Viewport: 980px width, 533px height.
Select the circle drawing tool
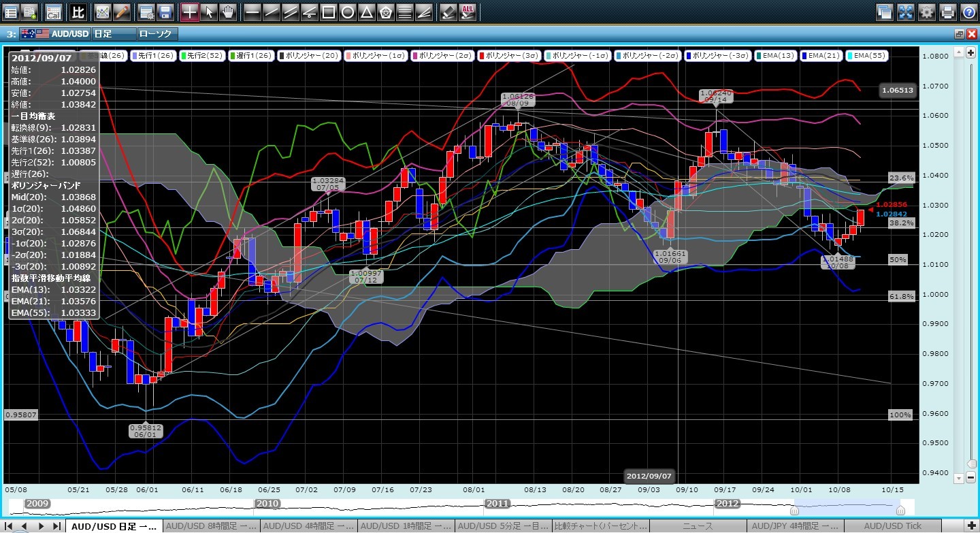[x=347, y=12]
